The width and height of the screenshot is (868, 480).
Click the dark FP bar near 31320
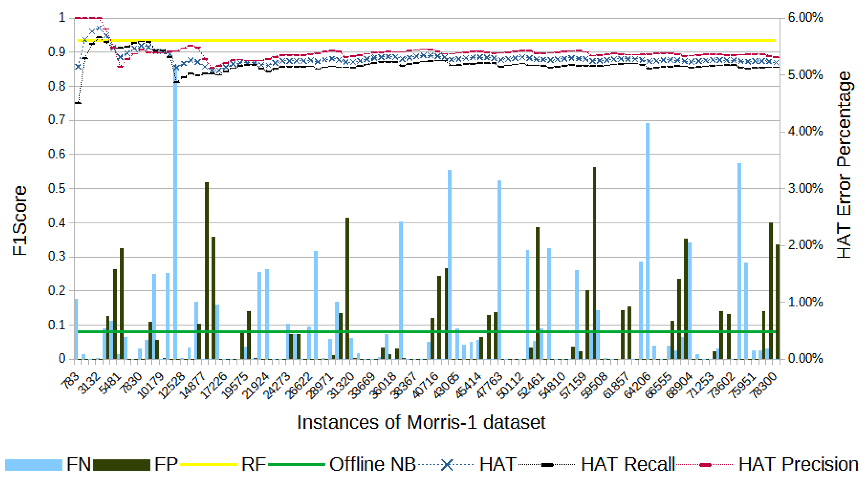tap(347, 288)
